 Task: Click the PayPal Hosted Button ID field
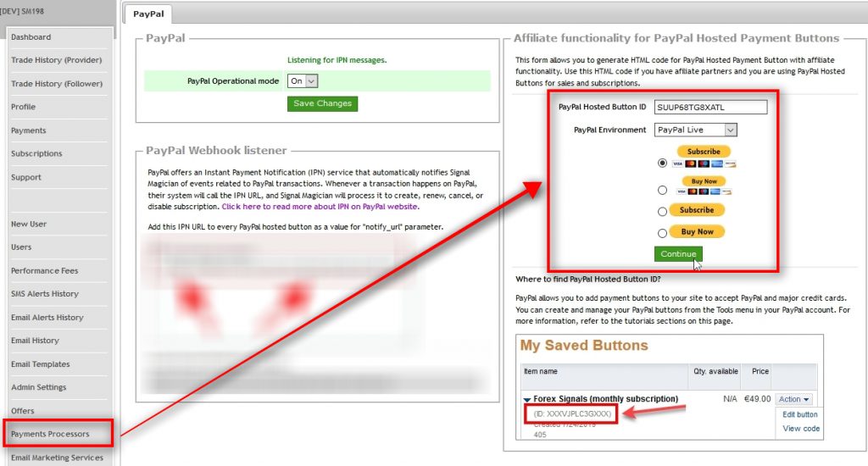click(x=710, y=107)
